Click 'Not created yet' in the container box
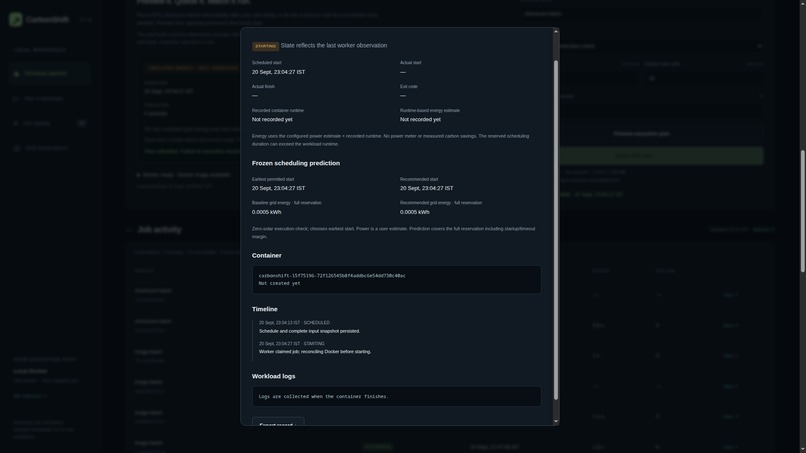This screenshot has width=806, height=453. tap(279, 283)
